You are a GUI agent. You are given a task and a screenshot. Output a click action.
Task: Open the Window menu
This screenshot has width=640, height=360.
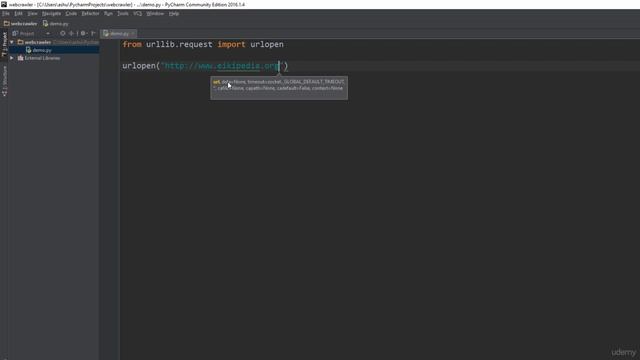[x=155, y=13]
